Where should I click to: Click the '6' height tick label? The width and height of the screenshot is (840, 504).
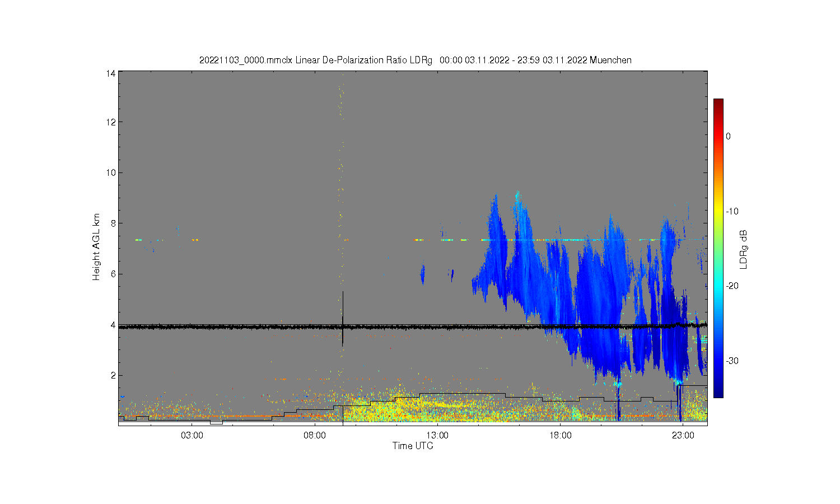coord(113,274)
